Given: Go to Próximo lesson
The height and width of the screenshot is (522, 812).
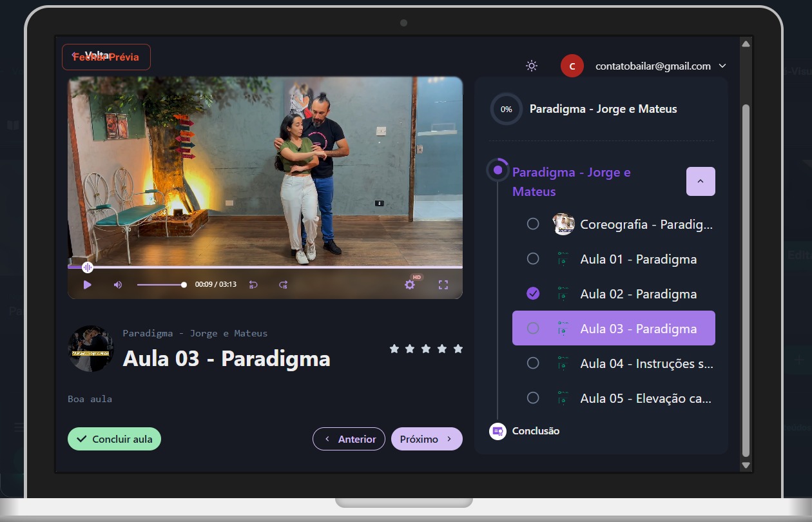Looking at the screenshot, I should click(427, 439).
